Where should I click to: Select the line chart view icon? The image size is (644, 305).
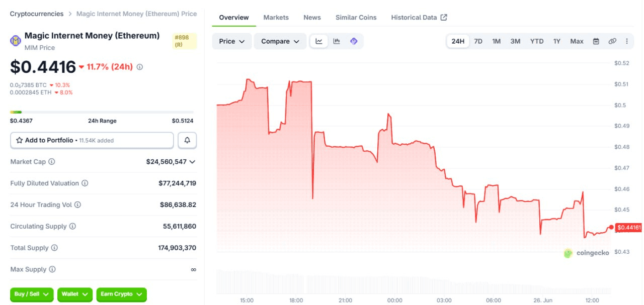[319, 41]
